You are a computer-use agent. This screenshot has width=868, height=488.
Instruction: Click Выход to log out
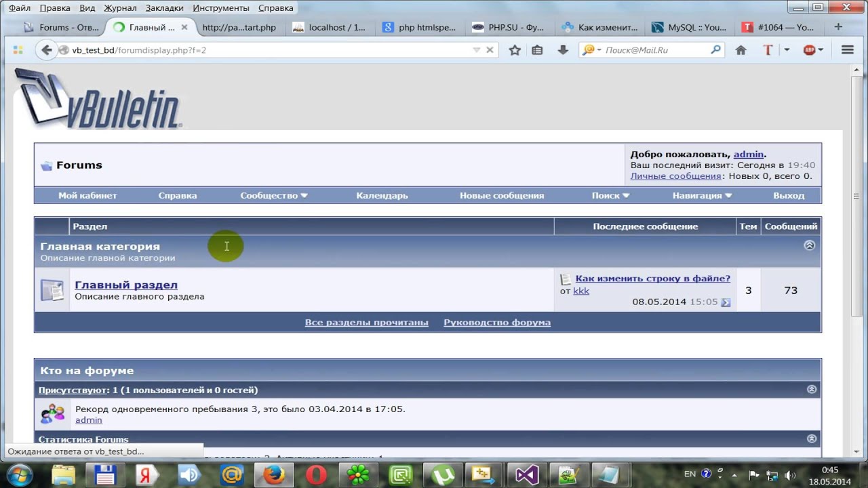789,195
